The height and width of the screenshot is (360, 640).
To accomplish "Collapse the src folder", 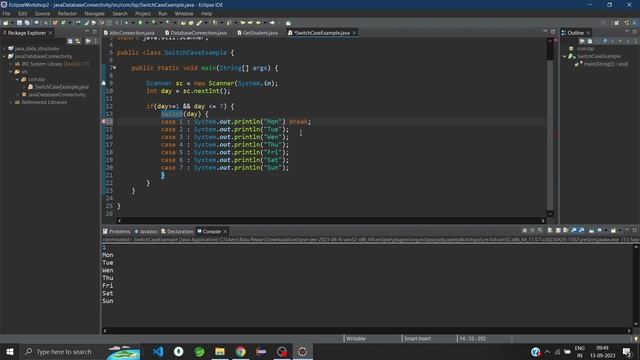I will [x=11, y=71].
